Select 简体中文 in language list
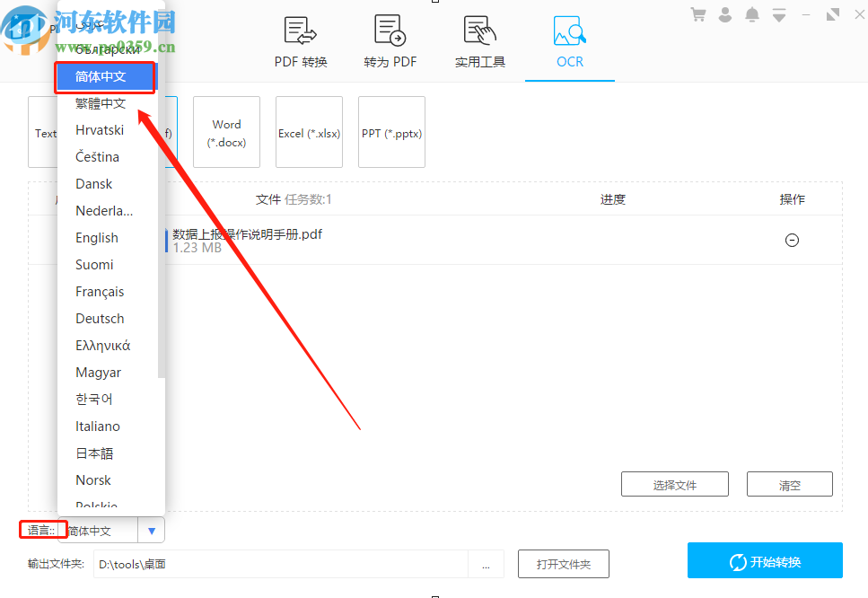The image size is (868, 598). 108,76
